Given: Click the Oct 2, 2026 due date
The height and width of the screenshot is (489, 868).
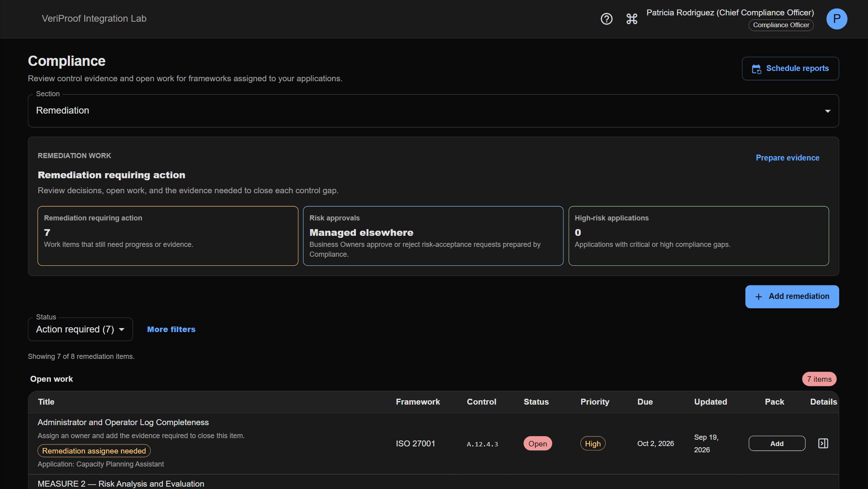Looking at the screenshot, I should (655, 444).
